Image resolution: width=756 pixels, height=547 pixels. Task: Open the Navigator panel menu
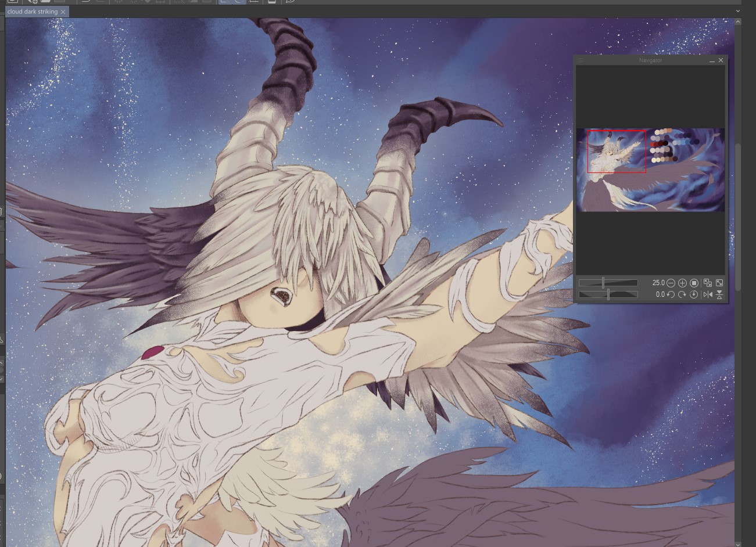581,60
